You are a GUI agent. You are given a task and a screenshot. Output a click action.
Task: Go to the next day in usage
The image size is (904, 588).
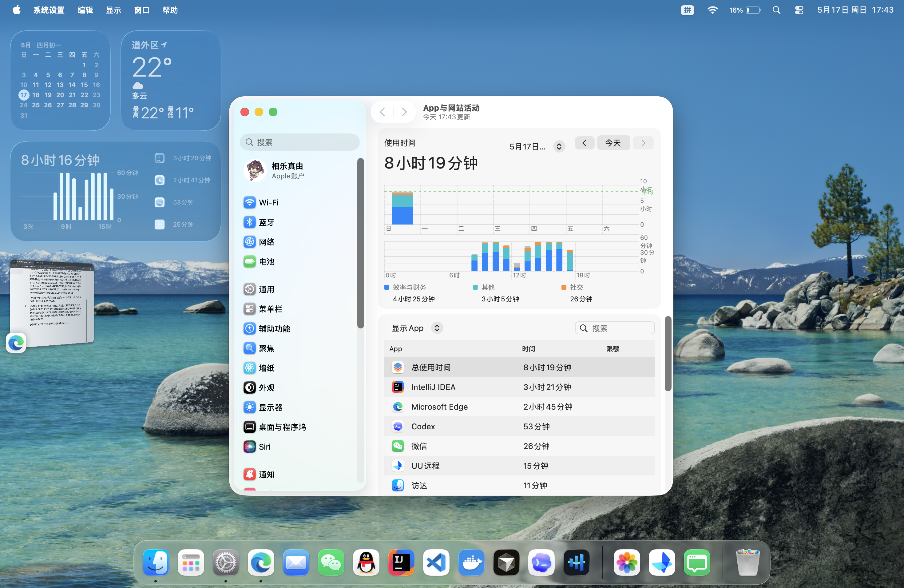tap(643, 143)
